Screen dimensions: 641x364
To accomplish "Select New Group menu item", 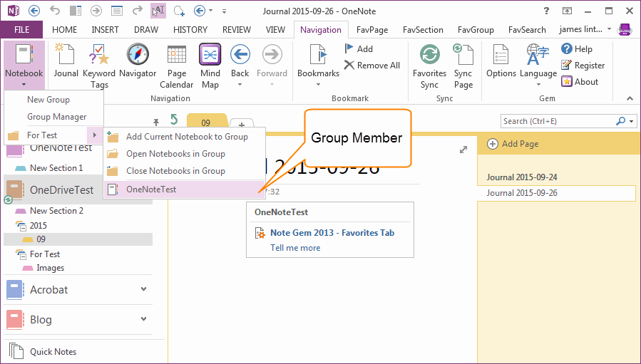I will (x=53, y=100).
